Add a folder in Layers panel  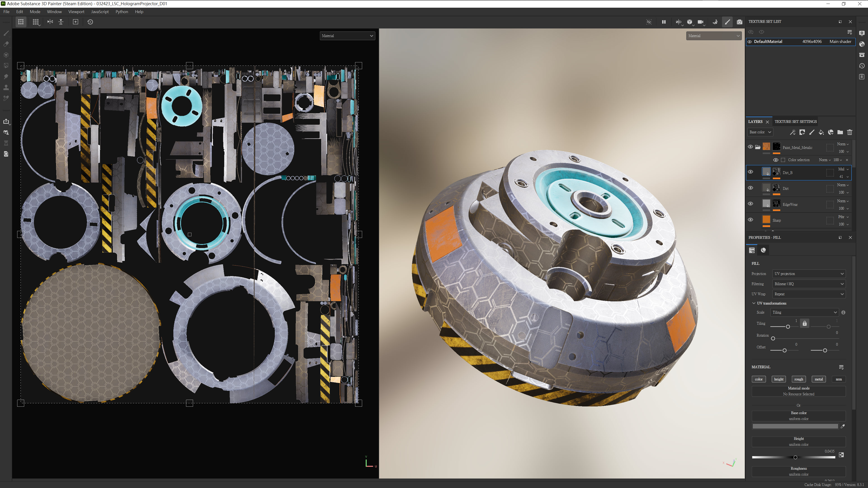840,132
